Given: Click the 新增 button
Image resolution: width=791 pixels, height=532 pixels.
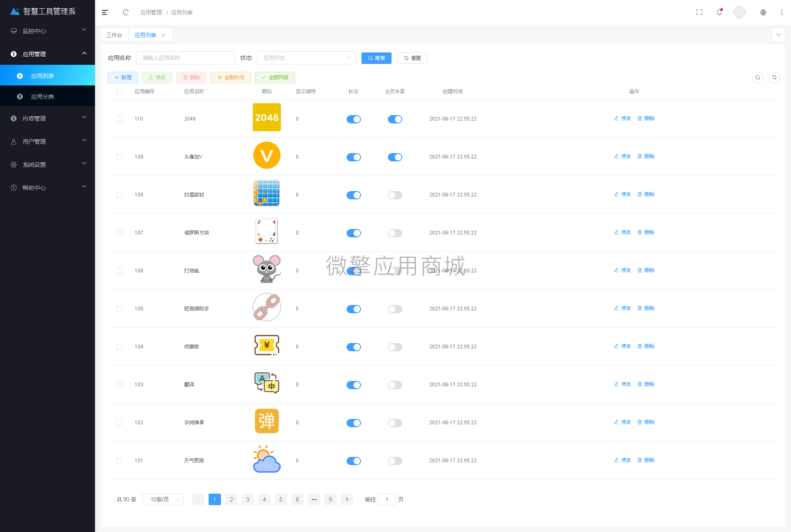Looking at the screenshot, I should pyautogui.click(x=123, y=78).
